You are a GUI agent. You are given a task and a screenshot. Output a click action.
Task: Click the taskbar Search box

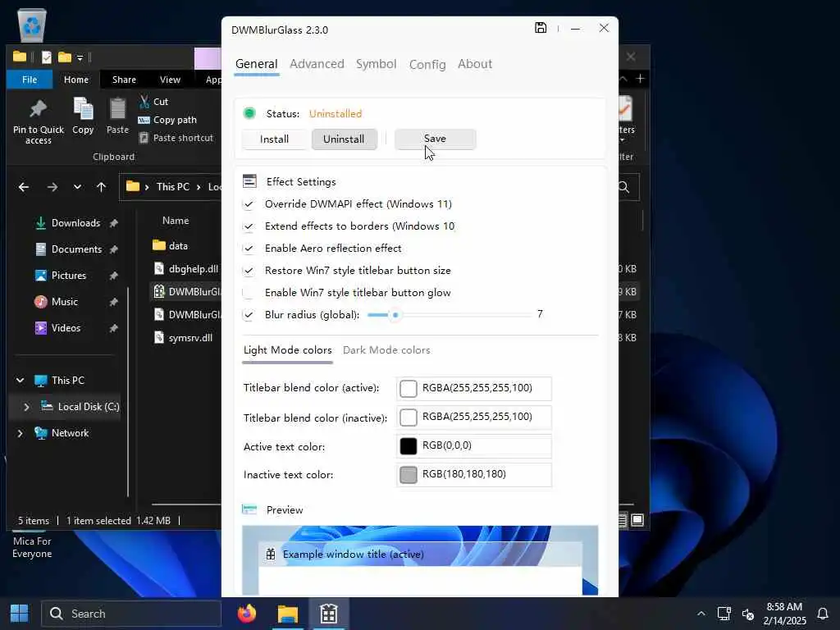131,614
